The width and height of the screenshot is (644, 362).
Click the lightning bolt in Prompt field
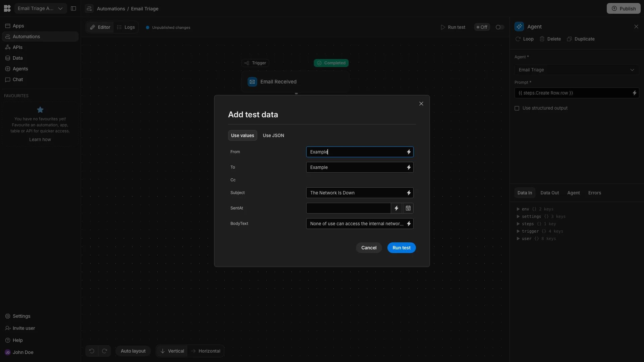pyautogui.click(x=634, y=93)
